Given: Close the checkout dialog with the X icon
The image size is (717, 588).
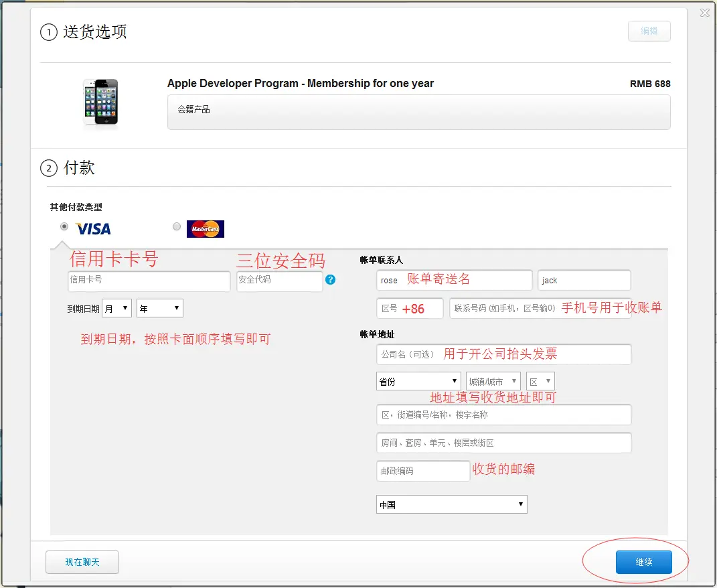Looking at the screenshot, I should [x=705, y=13].
